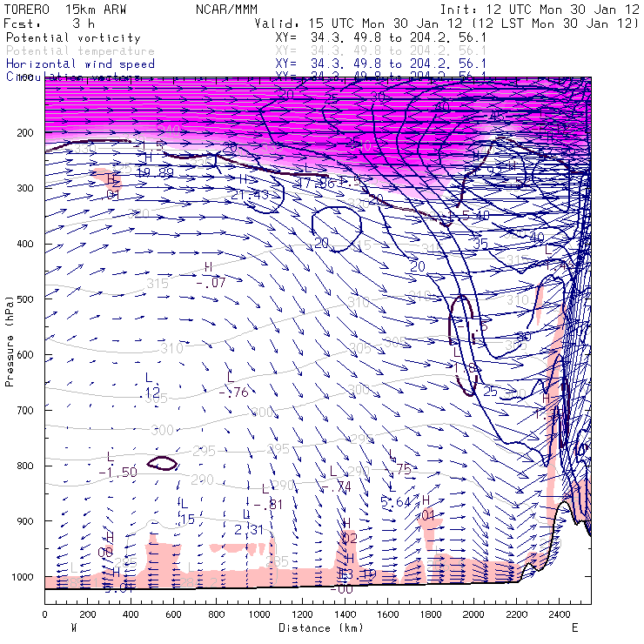Click the 1200 tick on the distance axis
The image size is (644, 644).
[x=302, y=614]
